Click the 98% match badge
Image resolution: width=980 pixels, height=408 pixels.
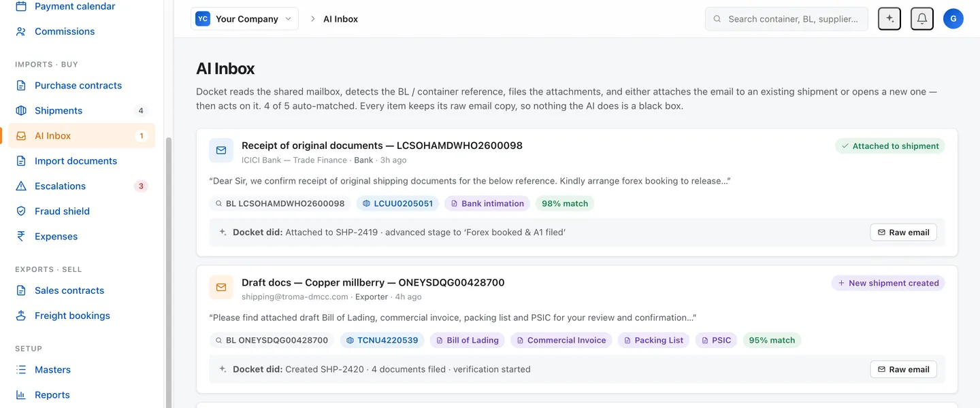(565, 203)
